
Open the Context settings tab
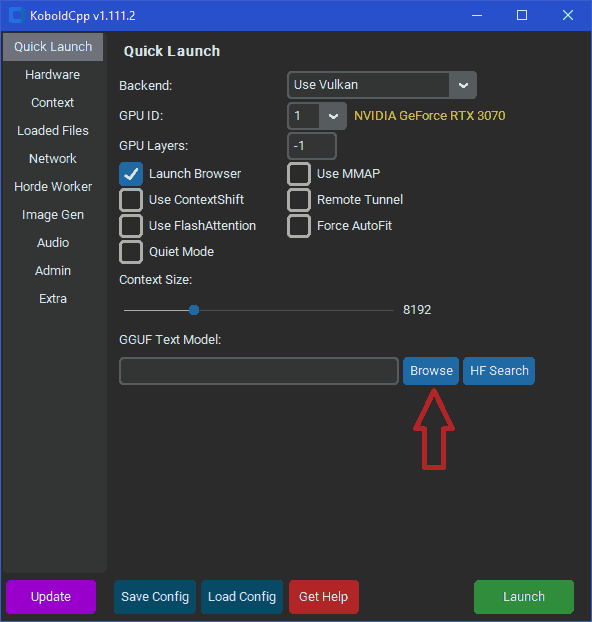click(53, 103)
